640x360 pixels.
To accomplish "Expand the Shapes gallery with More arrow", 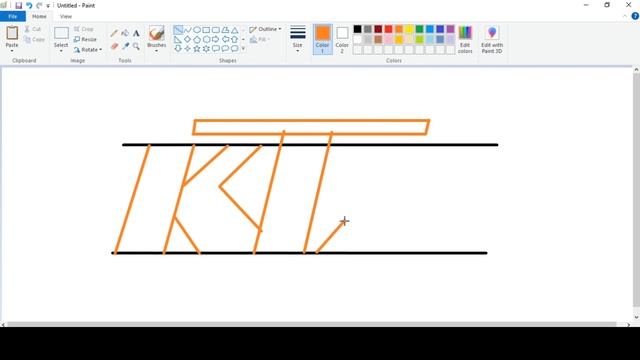I will 243,49.
